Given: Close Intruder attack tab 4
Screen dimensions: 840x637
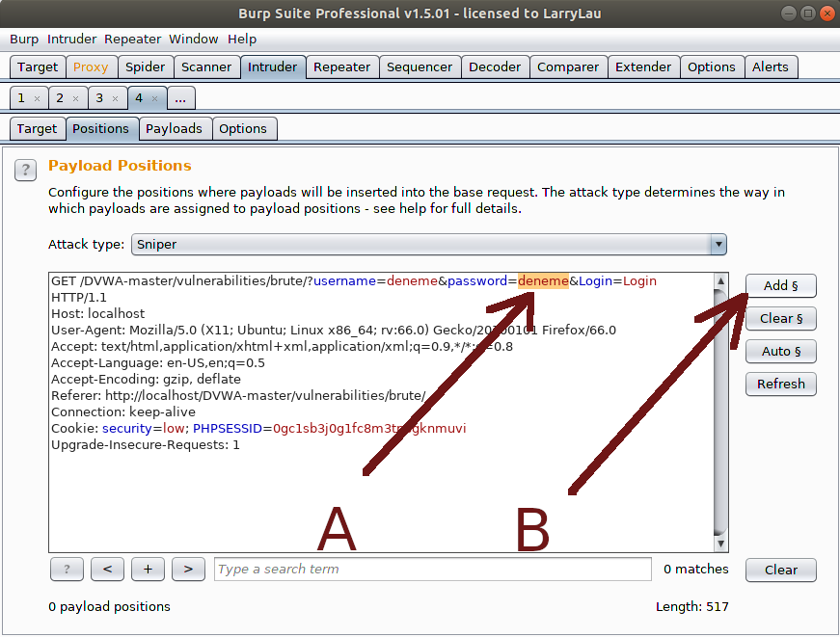Looking at the screenshot, I should 154,98.
